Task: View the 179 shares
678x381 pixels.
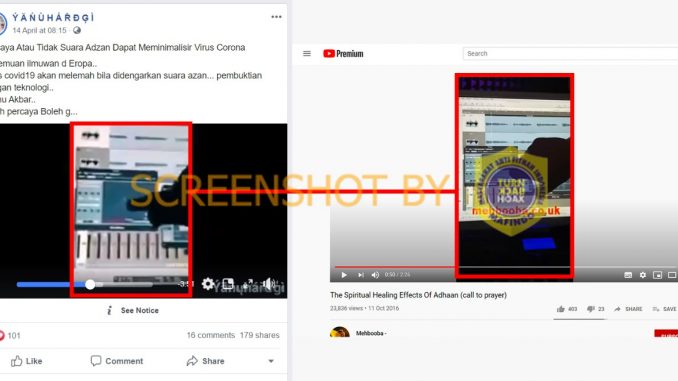Action: coord(259,335)
